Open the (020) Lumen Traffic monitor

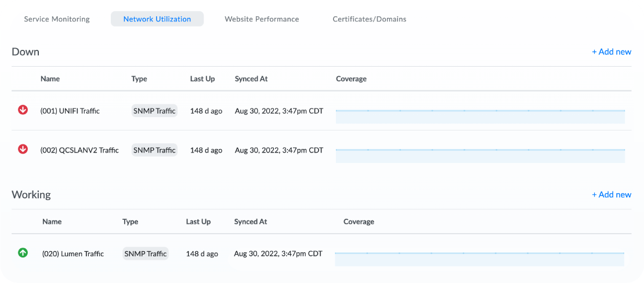[x=73, y=253]
